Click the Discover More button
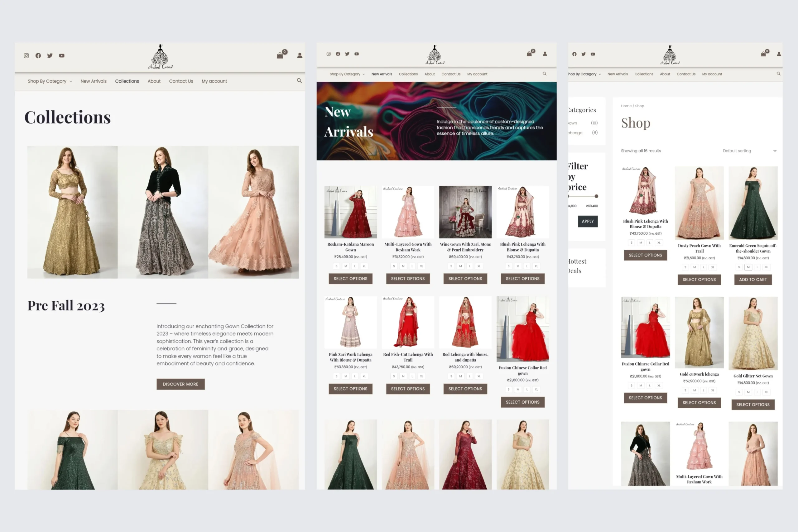 pos(180,384)
